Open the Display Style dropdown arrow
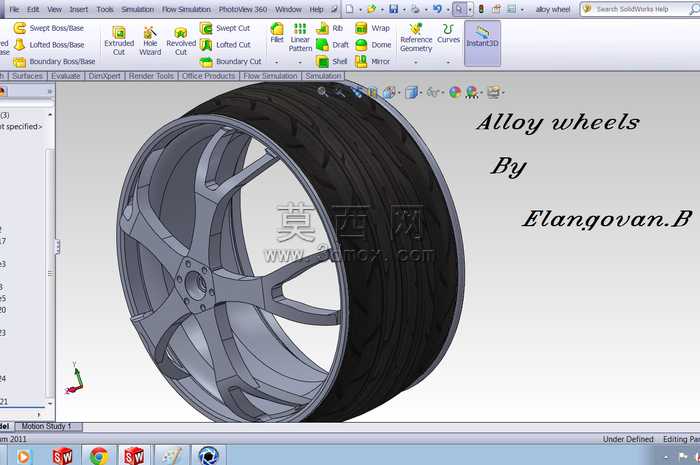The width and height of the screenshot is (700, 465). click(421, 93)
